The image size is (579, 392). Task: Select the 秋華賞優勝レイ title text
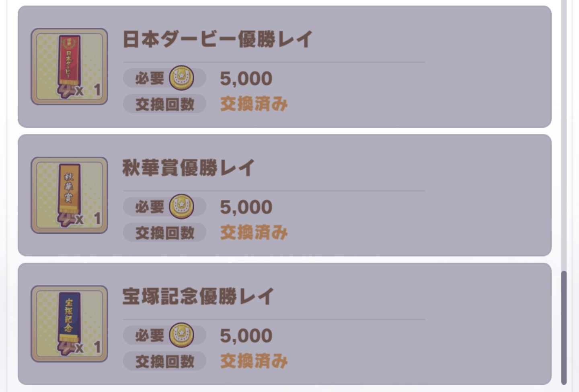click(x=188, y=168)
